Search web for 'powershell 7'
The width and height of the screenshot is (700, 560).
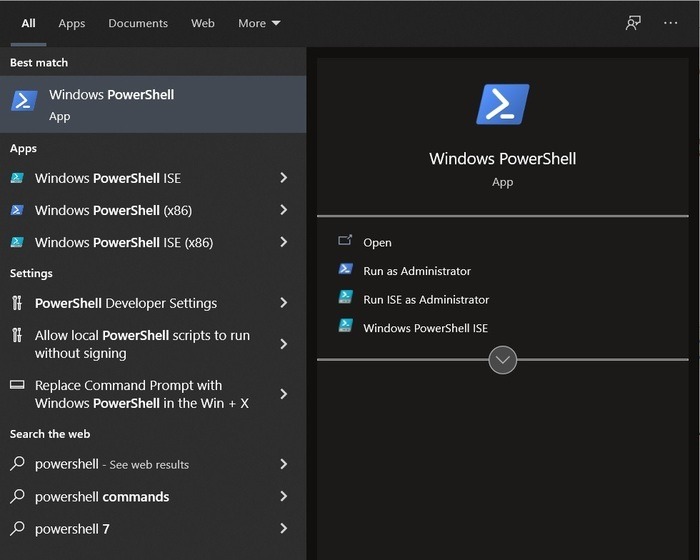(72, 529)
